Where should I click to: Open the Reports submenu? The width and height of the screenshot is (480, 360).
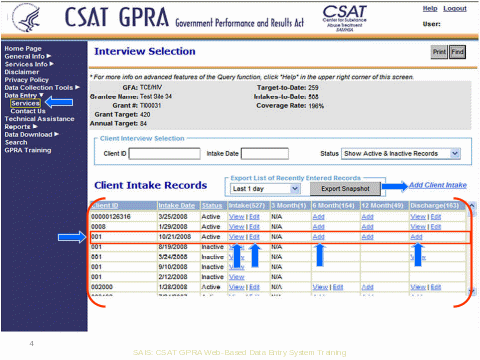pos(21,127)
